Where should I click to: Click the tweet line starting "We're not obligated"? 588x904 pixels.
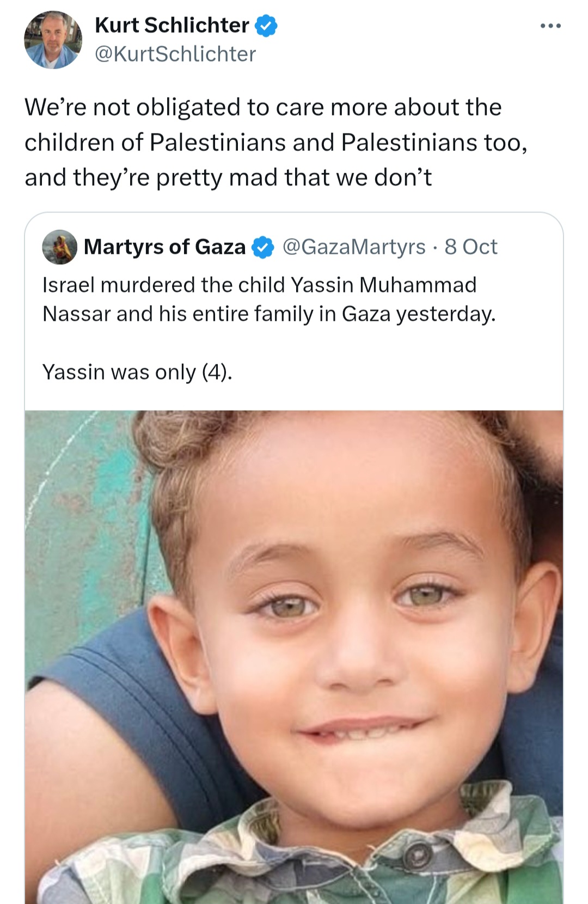(x=263, y=107)
